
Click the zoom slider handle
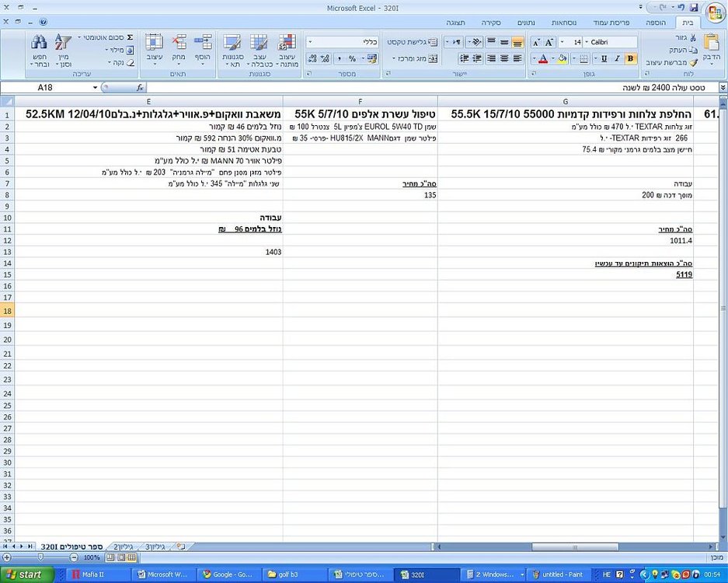click(40, 557)
